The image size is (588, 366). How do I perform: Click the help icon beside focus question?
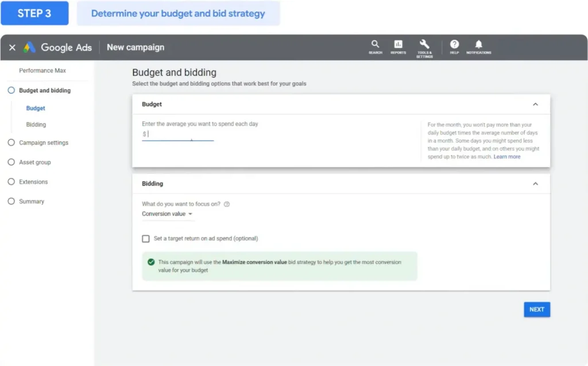[227, 204]
